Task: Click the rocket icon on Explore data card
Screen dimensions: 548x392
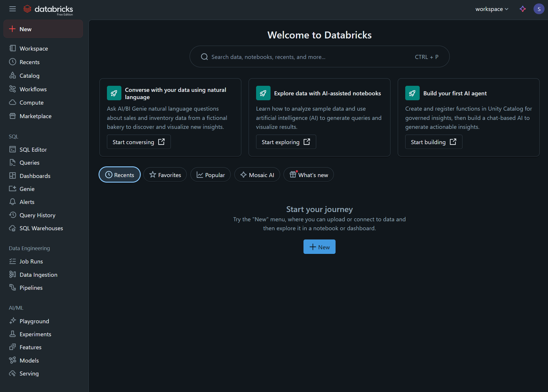Action: 263,93
